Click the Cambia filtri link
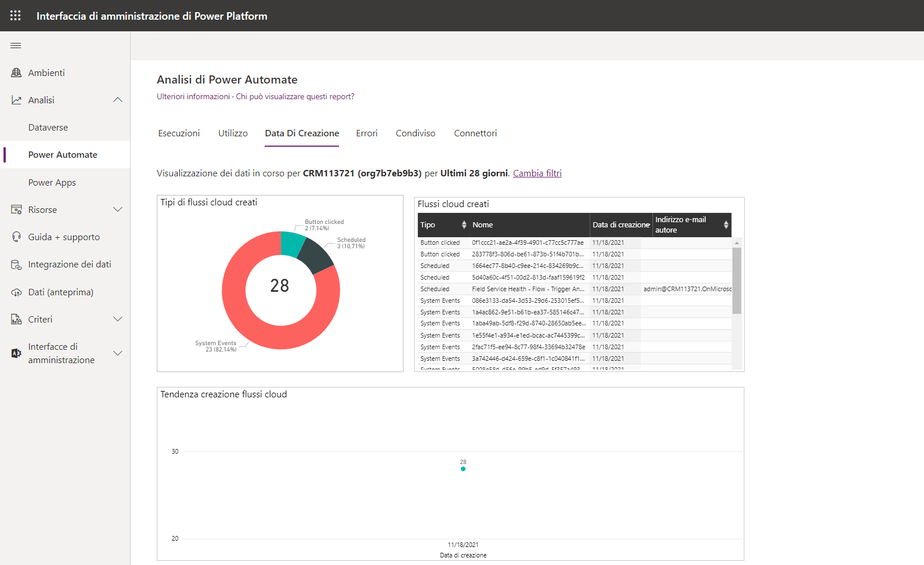 [537, 173]
